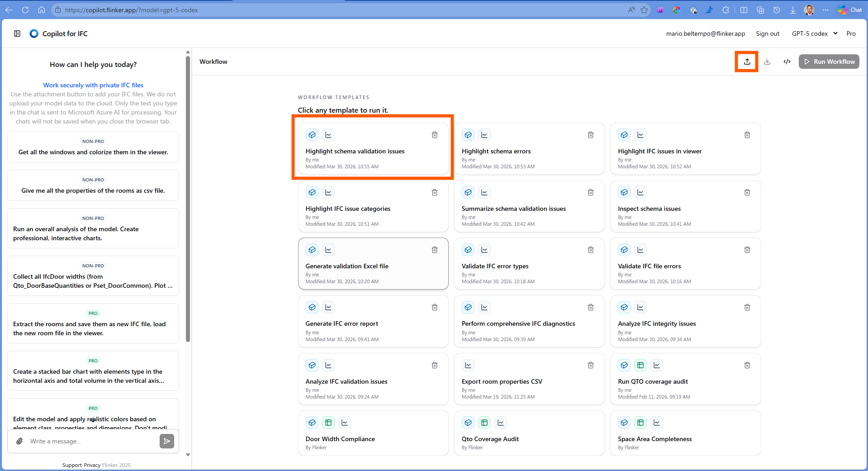This screenshot has width=868, height=471.
Task: Delete the Export room properties CSV template
Action: (x=590, y=365)
